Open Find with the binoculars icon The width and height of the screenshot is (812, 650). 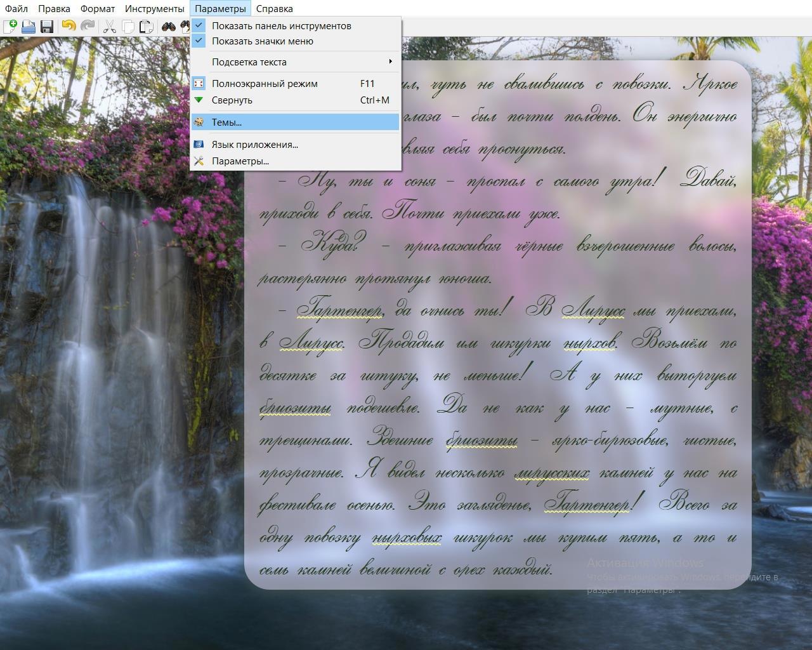[169, 27]
